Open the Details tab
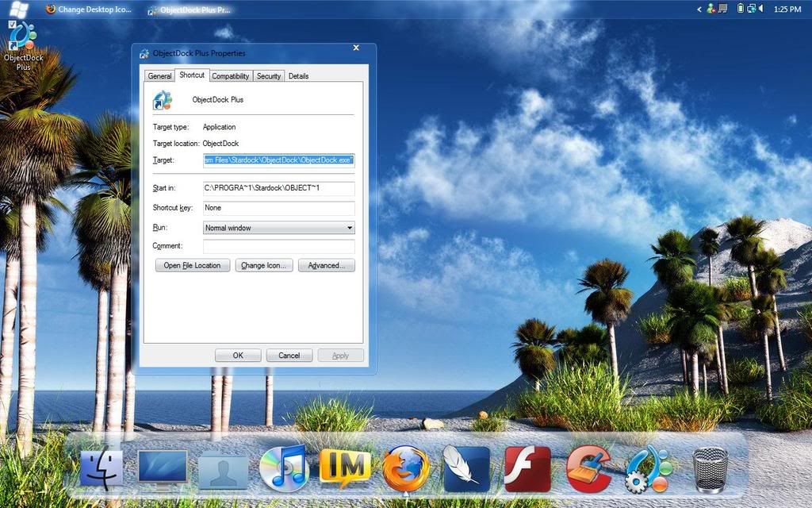812x508 pixels. click(298, 75)
